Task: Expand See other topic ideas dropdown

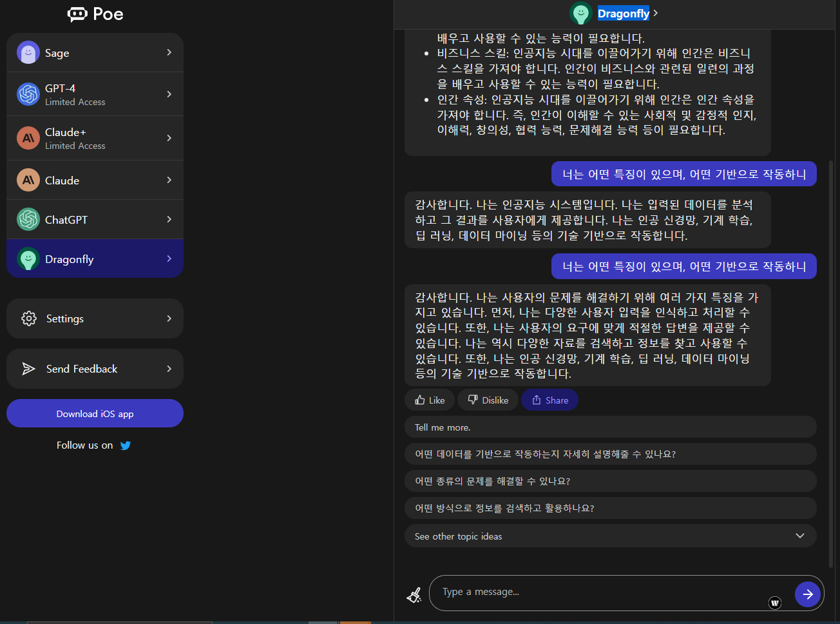Action: pyautogui.click(x=800, y=536)
